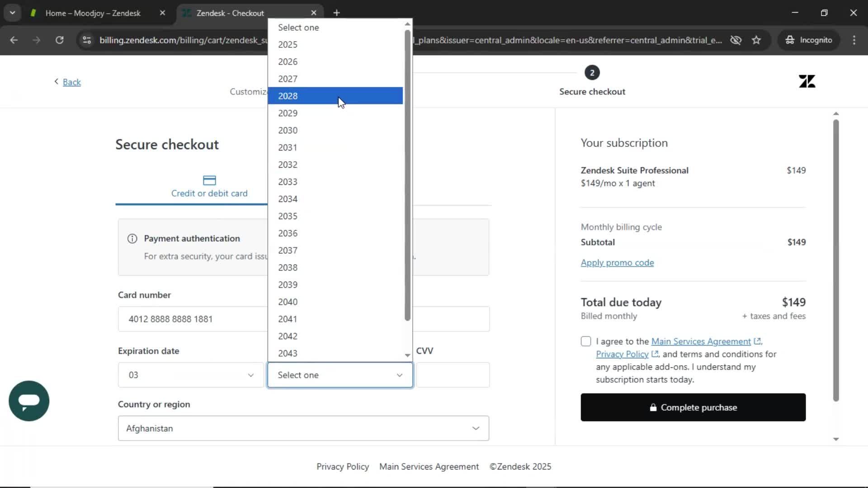Open Chrome's three-dot menu
Image resolution: width=868 pixels, height=488 pixels.
(x=854, y=40)
